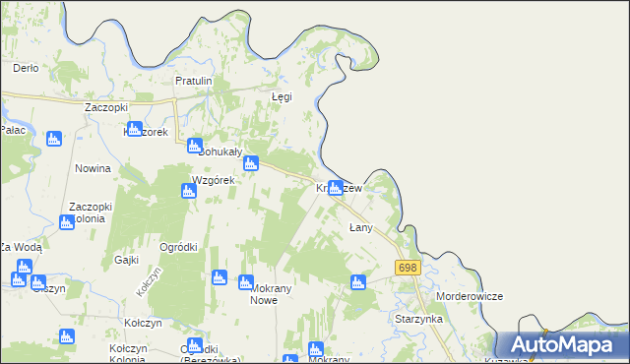Select factory icon overlapping Olszyn label
This screenshot has width=630, height=364.
(x=38, y=282)
